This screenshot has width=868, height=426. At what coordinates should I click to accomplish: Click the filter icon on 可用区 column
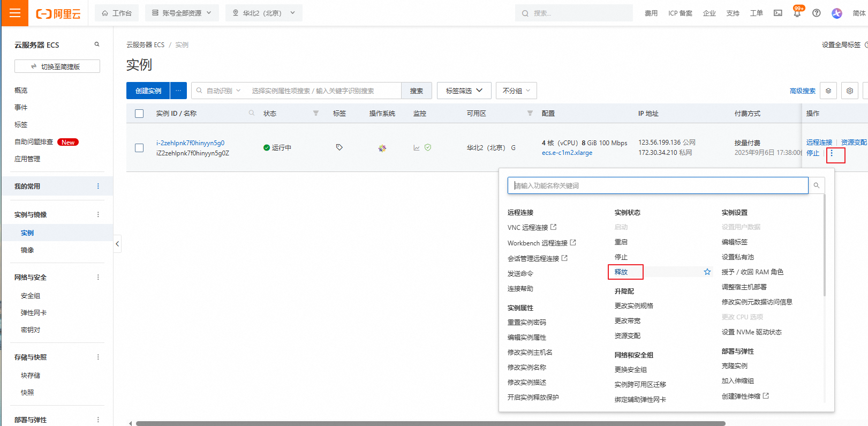coord(530,113)
